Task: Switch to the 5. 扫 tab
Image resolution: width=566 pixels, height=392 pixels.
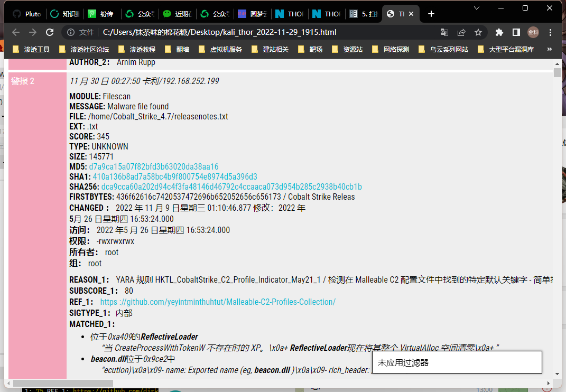Action: (x=364, y=14)
